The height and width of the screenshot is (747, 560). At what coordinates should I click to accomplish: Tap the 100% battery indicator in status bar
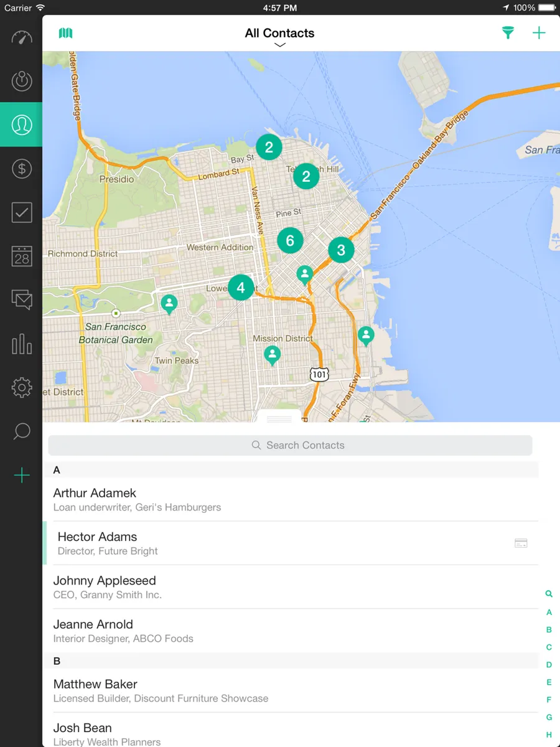534,7
